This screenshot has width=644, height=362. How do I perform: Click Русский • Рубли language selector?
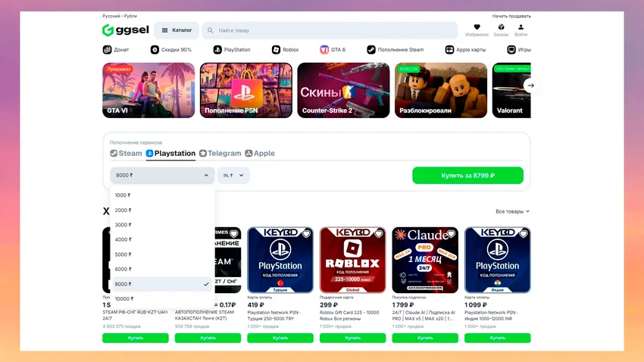tap(120, 16)
